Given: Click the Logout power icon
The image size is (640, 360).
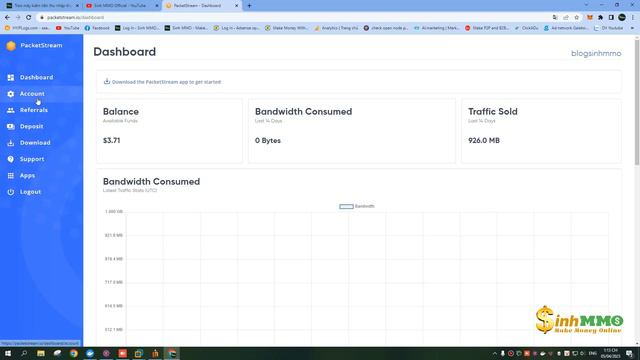Looking at the screenshot, I should point(11,191).
